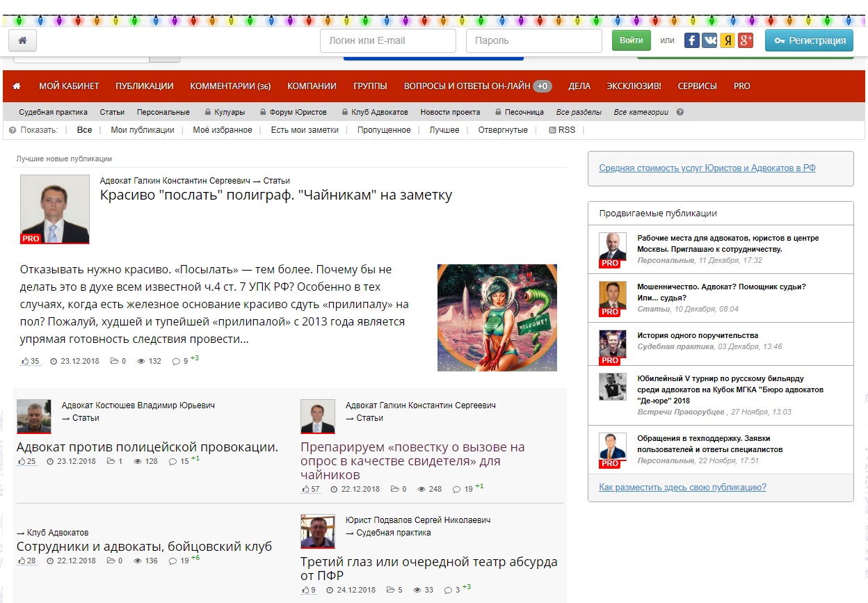Image resolution: width=868 pixels, height=603 pixels.
Task: Click the like count on polygraph article
Action: pos(31,361)
